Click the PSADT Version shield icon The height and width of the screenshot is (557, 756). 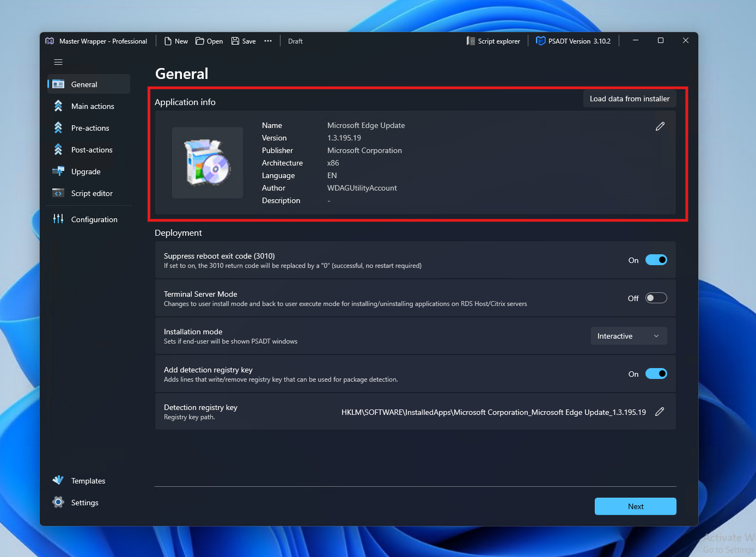click(541, 41)
